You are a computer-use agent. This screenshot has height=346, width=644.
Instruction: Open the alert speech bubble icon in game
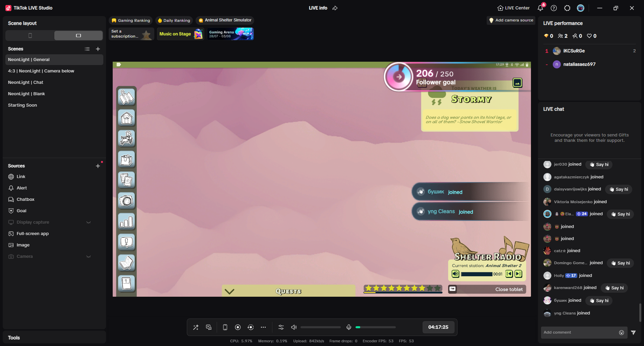coord(126,242)
